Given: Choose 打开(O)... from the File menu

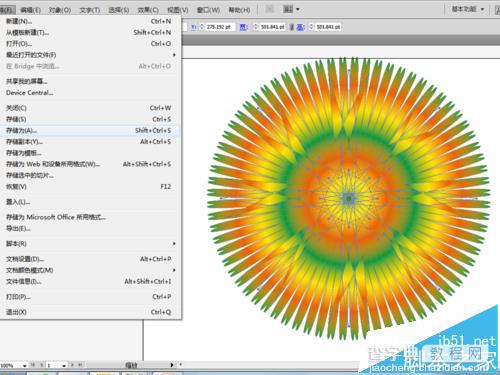Looking at the screenshot, I should [90, 44].
